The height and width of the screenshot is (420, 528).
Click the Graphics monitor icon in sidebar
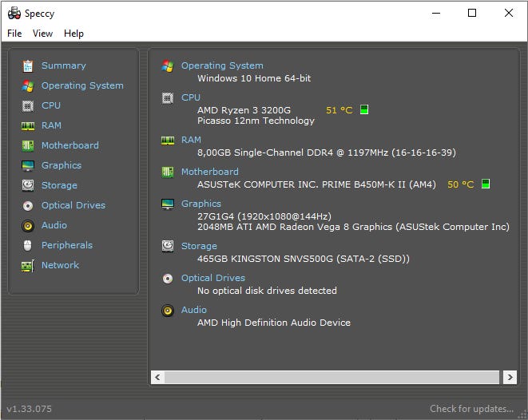click(x=28, y=165)
